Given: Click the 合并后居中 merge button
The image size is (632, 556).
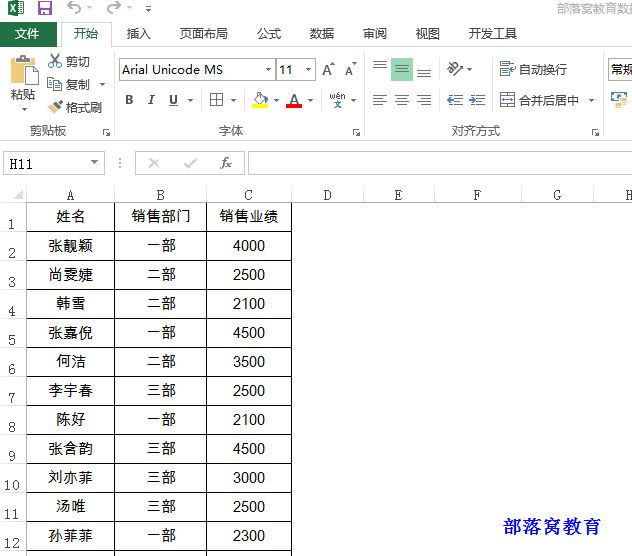Looking at the screenshot, I should click(x=540, y=100).
